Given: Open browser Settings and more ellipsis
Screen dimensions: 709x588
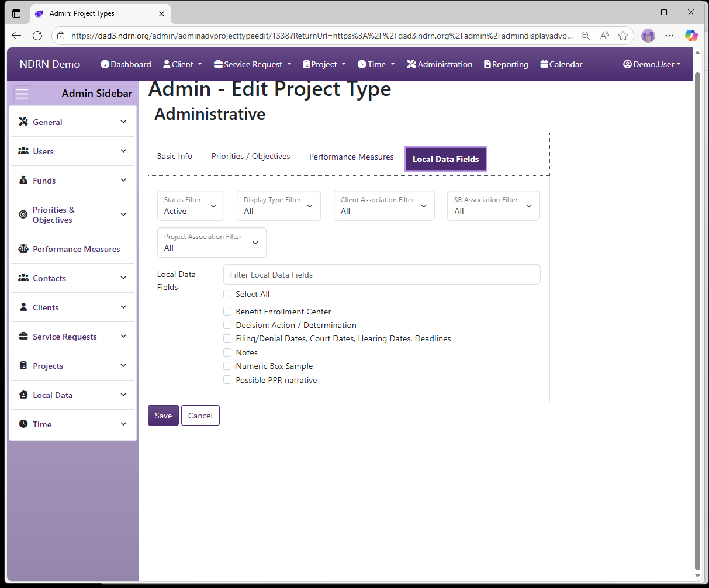Looking at the screenshot, I should [669, 36].
